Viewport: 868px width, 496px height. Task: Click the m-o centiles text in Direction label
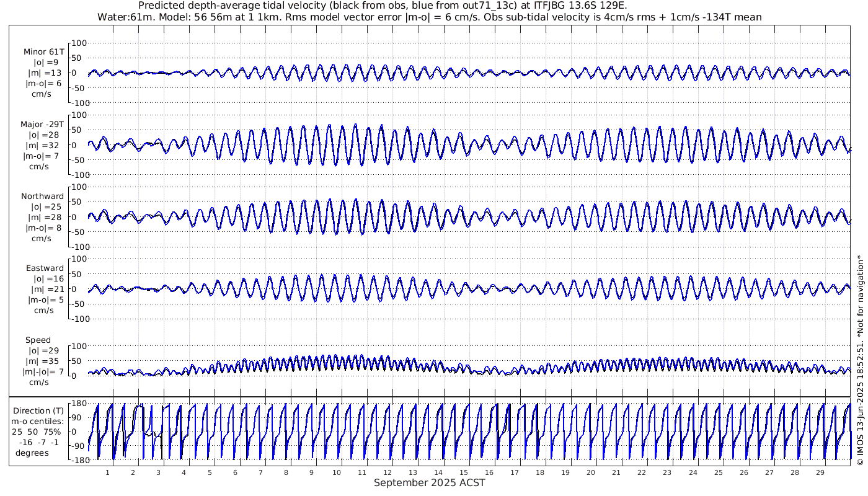click(x=38, y=421)
